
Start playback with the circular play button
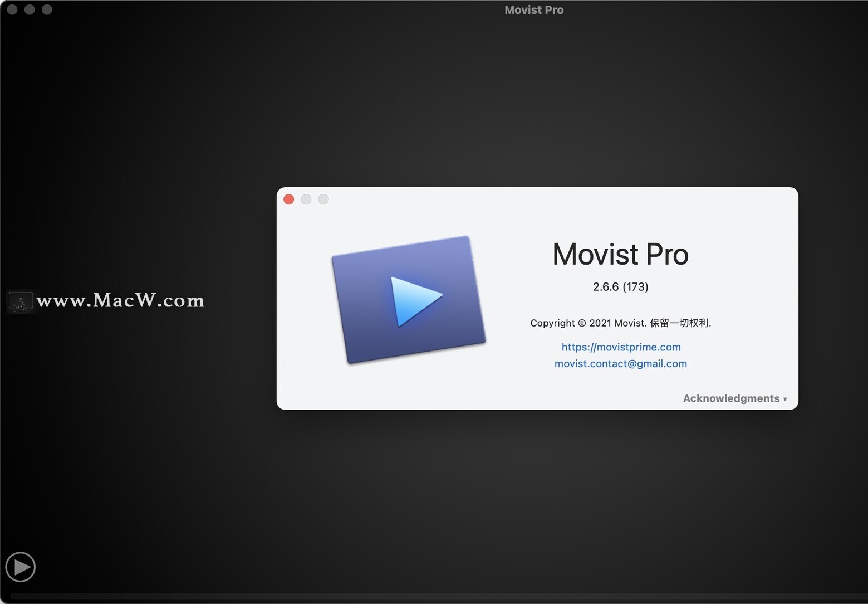coord(21,567)
